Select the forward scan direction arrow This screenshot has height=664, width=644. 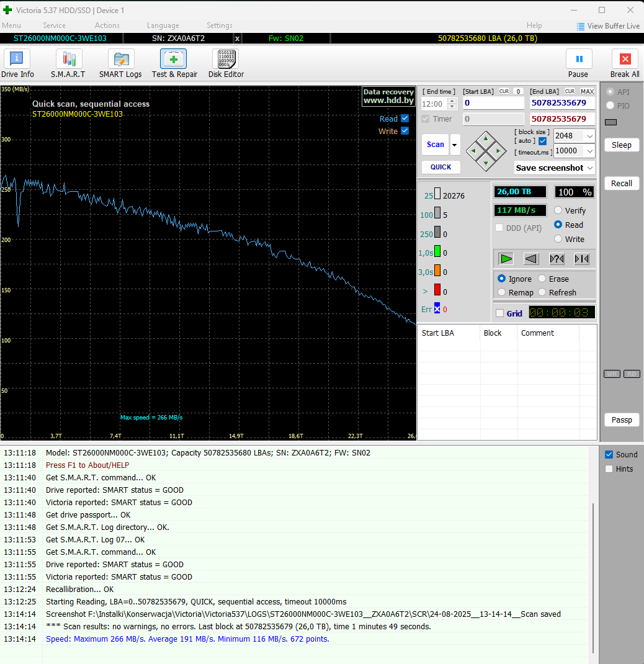pos(507,259)
